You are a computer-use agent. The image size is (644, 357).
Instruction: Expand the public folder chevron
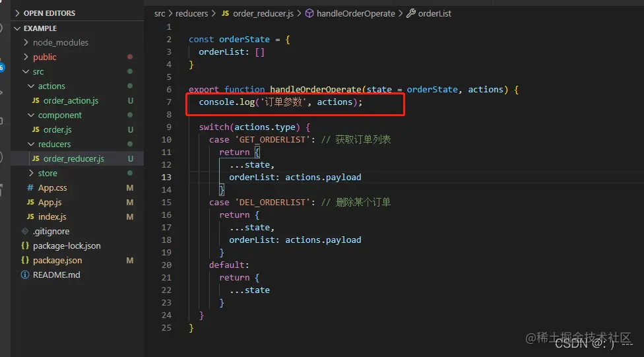[26, 57]
